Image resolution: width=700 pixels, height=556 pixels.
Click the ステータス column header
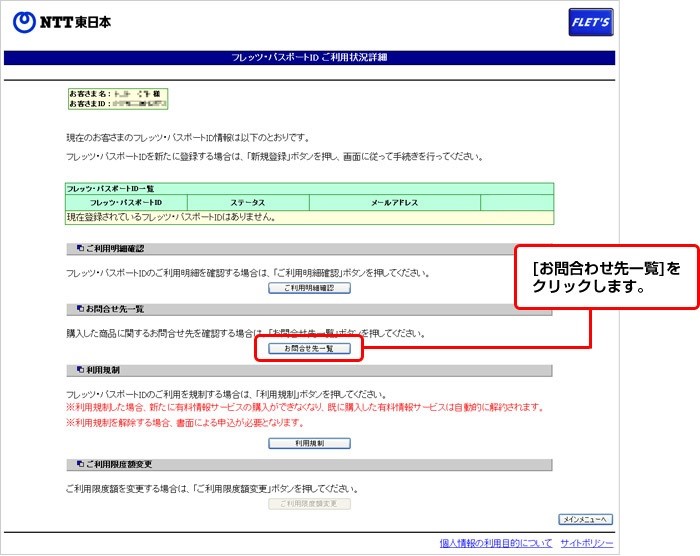pyautogui.click(x=246, y=203)
